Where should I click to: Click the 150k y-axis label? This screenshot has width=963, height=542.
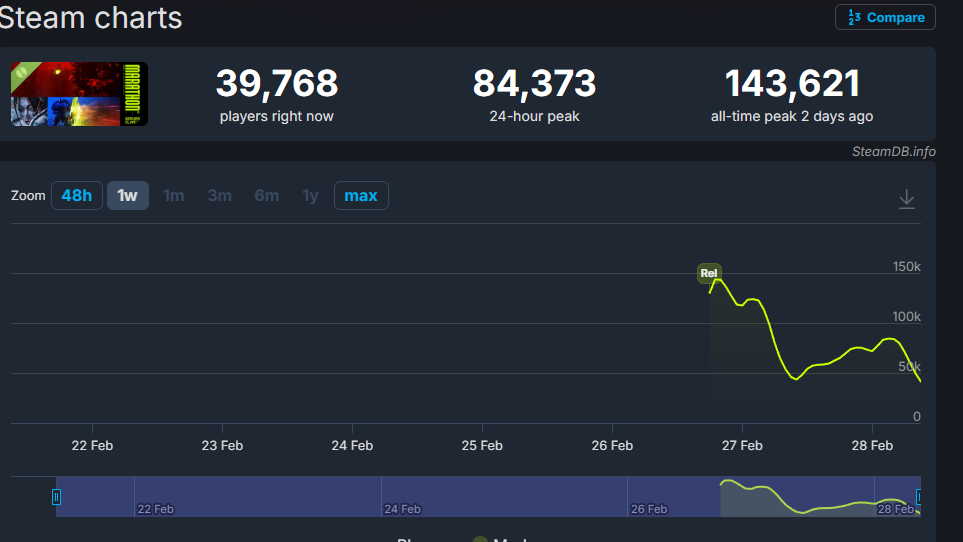pyautogui.click(x=906, y=266)
